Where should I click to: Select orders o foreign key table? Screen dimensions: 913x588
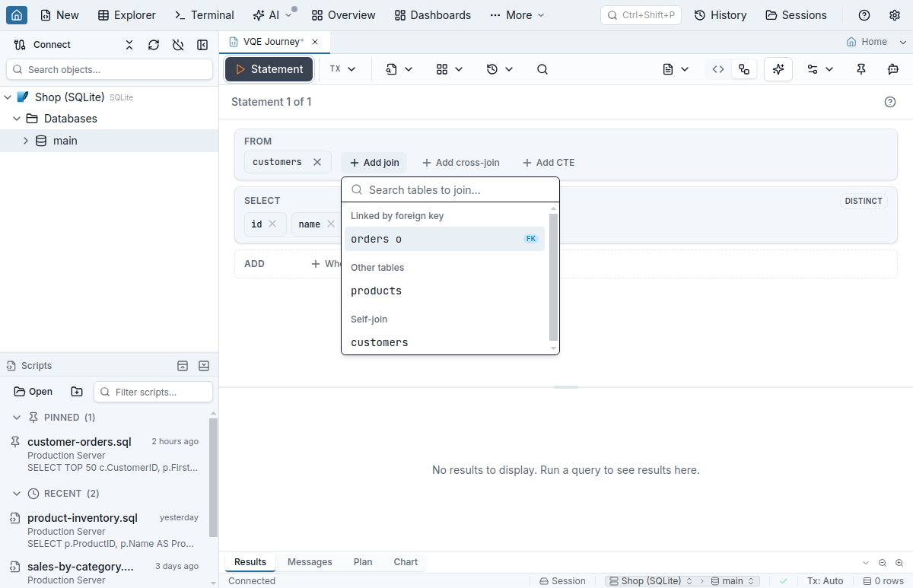click(x=444, y=239)
